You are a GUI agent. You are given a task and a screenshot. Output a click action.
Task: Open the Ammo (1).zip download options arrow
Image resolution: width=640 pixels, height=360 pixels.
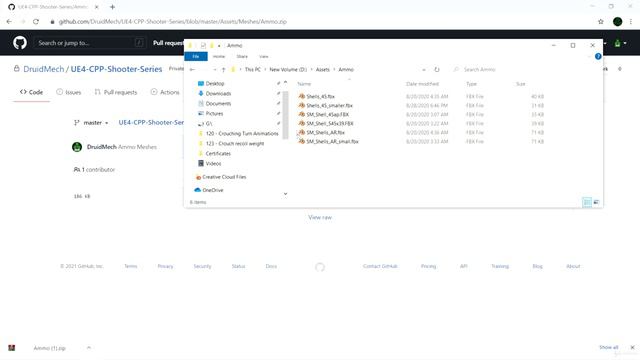pyautogui.click(x=89, y=348)
